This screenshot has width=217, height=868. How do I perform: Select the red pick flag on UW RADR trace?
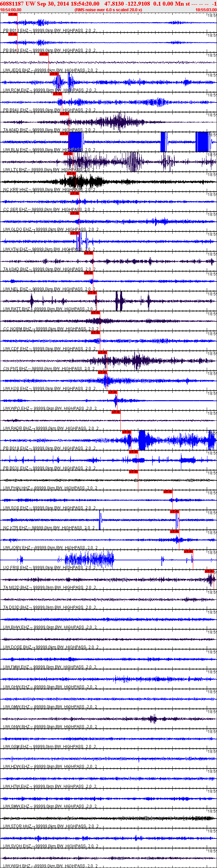point(116,412)
